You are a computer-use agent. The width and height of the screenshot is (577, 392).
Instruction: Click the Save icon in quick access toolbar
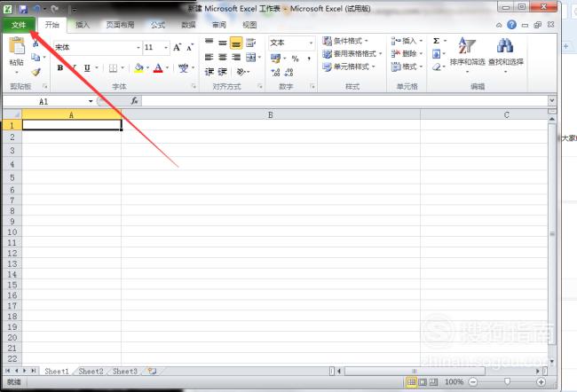click(x=23, y=9)
